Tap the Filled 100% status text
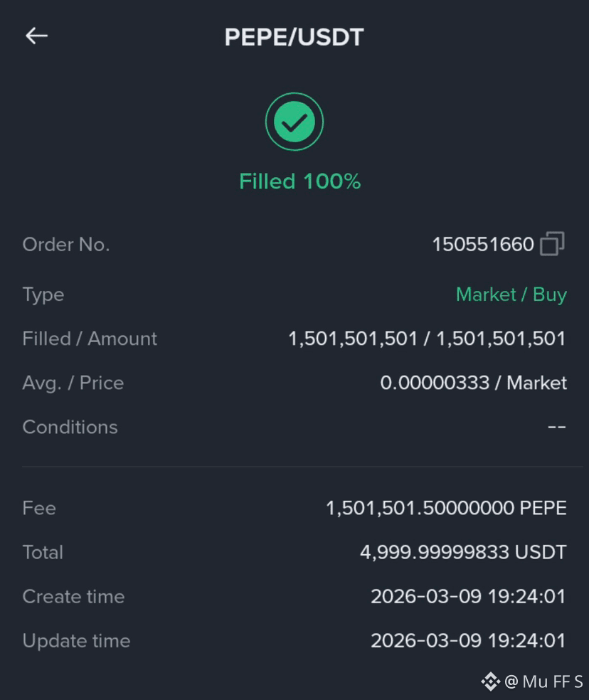The height and width of the screenshot is (700, 589). (x=299, y=181)
